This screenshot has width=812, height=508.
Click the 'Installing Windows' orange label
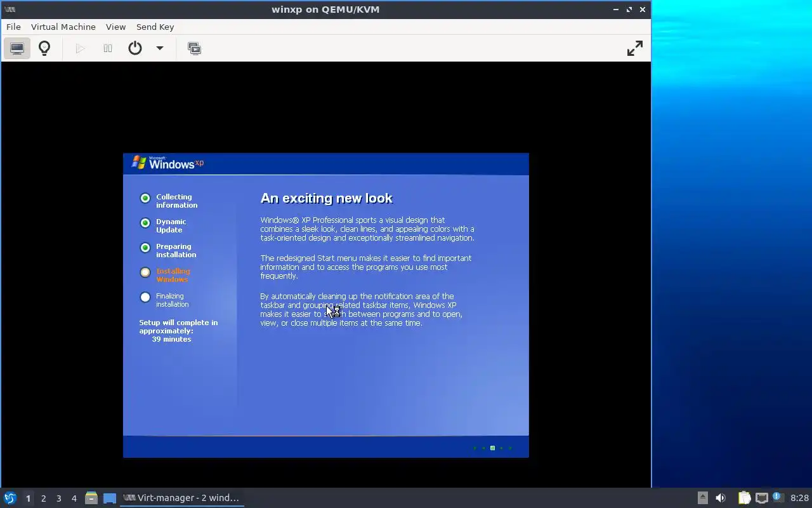pos(173,275)
